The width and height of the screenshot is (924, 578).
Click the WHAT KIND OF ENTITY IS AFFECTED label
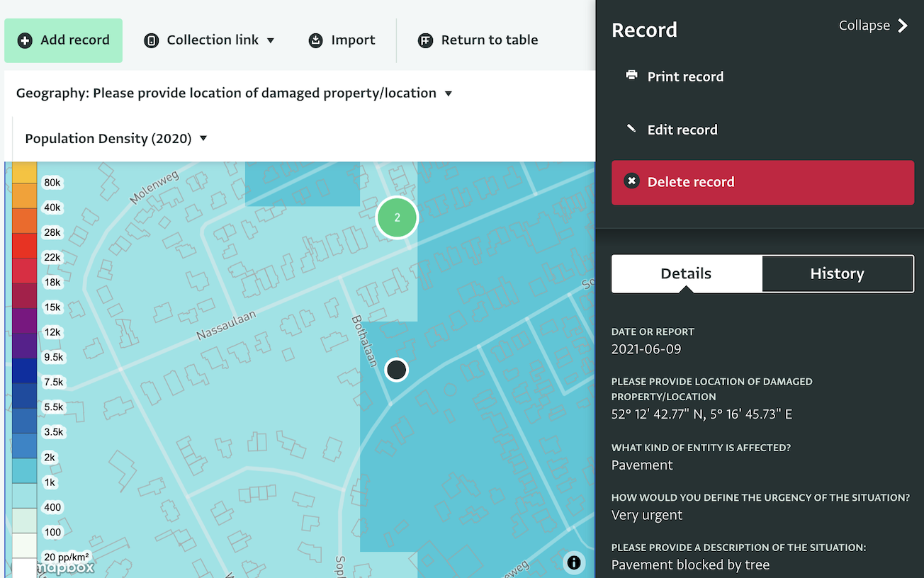(x=701, y=448)
